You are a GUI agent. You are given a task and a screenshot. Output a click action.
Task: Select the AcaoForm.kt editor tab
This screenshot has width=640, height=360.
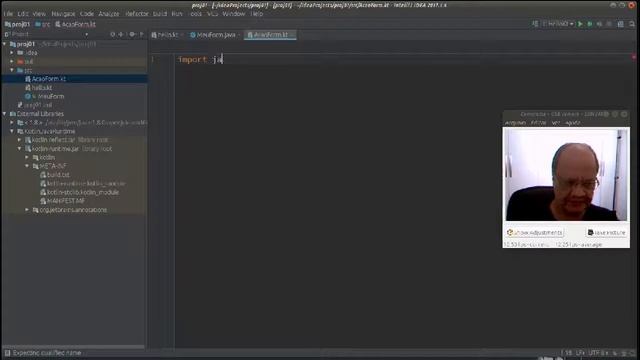pyautogui.click(x=270, y=35)
